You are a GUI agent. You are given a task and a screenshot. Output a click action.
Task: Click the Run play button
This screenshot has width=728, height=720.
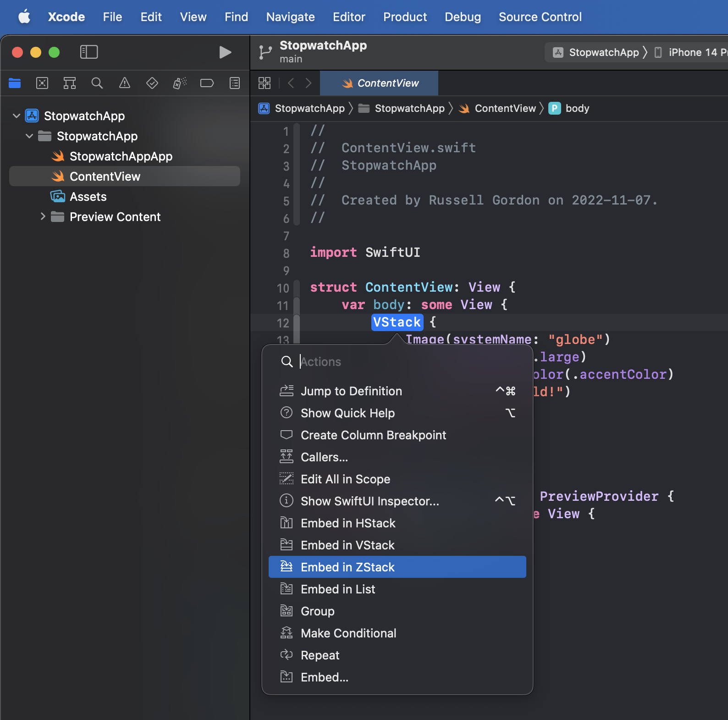[x=225, y=52]
